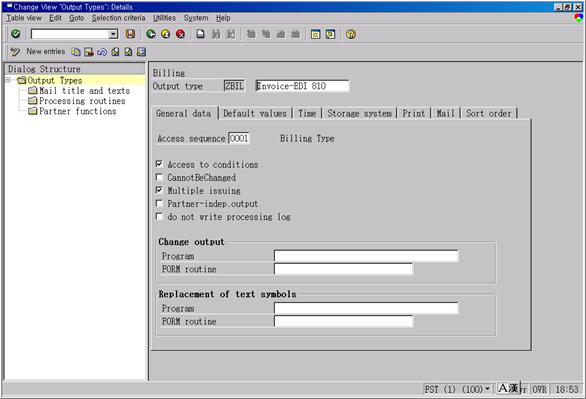Click the Change output FORM routine field
The image size is (586, 399).
[x=343, y=269]
